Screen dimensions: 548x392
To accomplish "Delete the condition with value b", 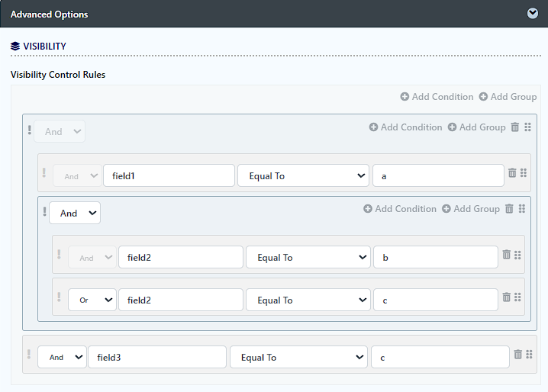I will (506, 255).
